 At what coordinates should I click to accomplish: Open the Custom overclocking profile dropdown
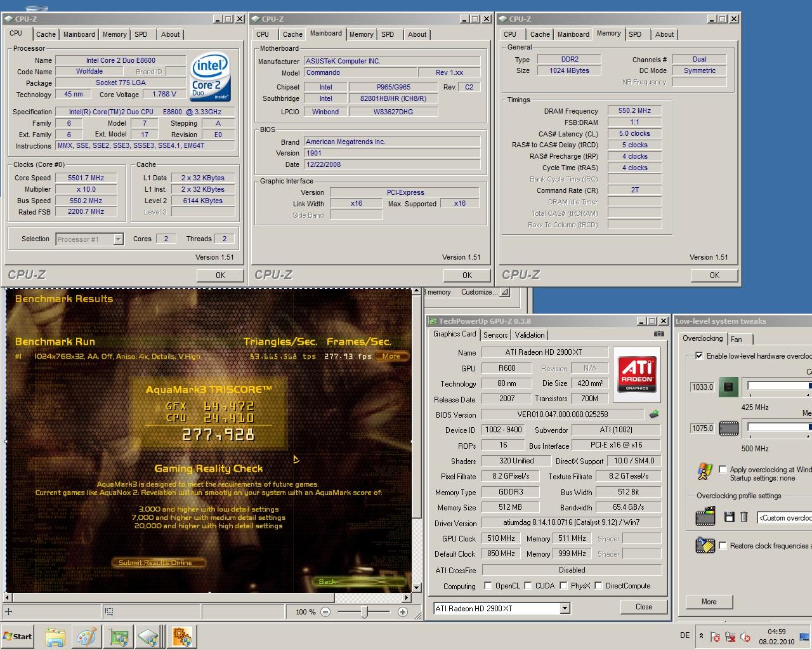(784, 517)
